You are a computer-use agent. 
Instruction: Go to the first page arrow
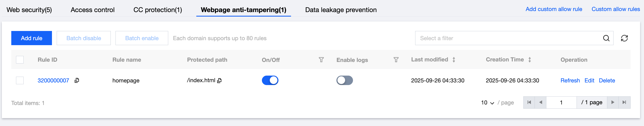[x=529, y=102]
